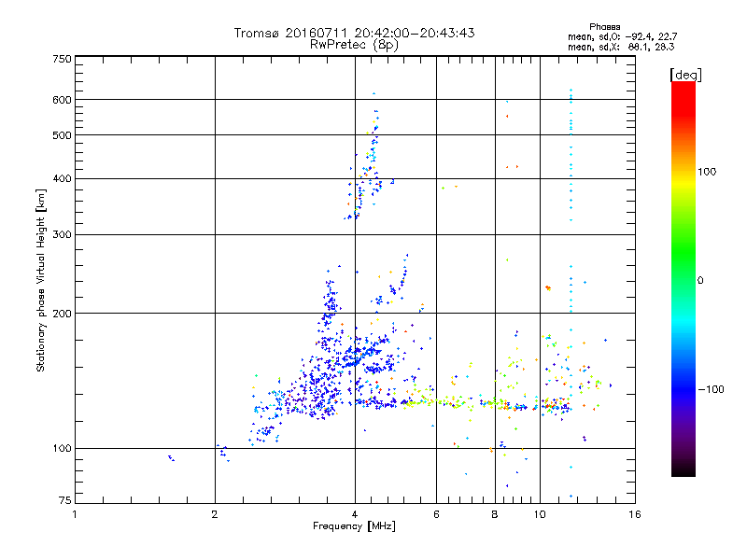Click the '500' height axis tick label

click(x=62, y=135)
